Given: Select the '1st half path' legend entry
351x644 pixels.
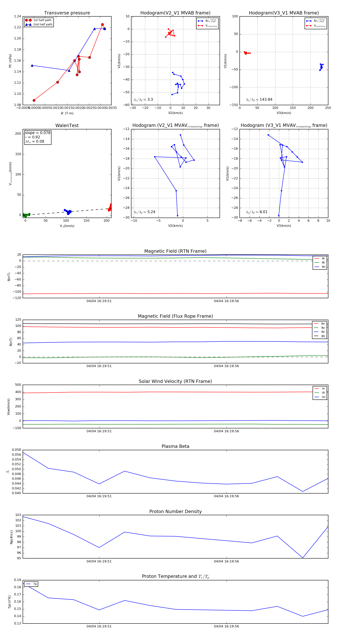Looking at the screenshot, I should [x=39, y=20].
